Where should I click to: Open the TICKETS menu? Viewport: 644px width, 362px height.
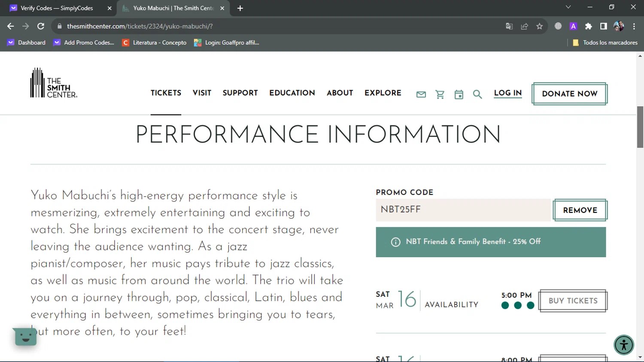(x=166, y=93)
